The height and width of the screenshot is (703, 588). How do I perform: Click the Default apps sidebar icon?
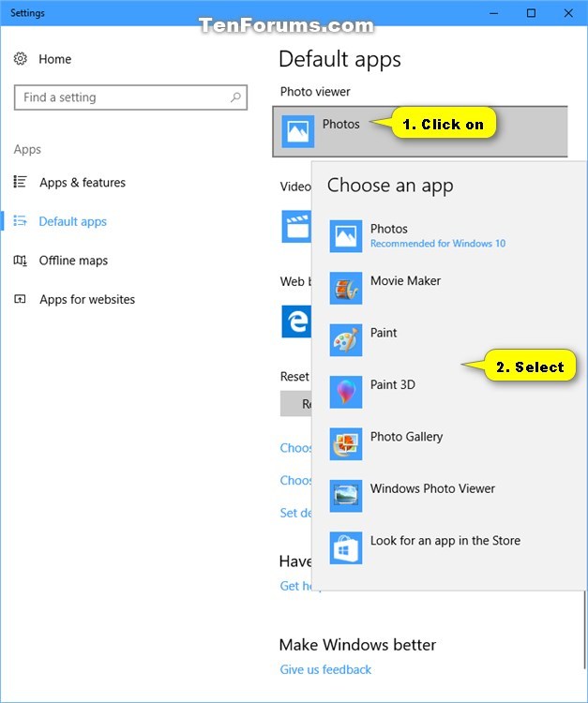pyautogui.click(x=21, y=221)
